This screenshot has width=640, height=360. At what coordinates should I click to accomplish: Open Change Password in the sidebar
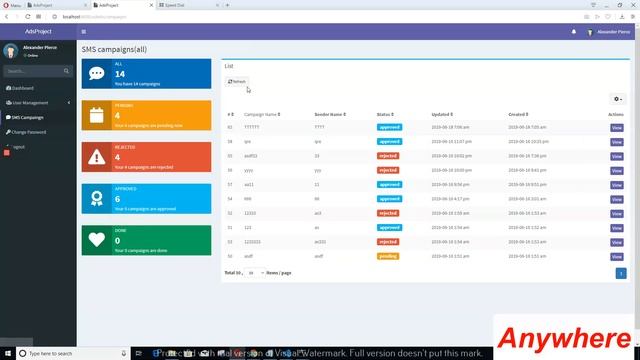coord(26,132)
